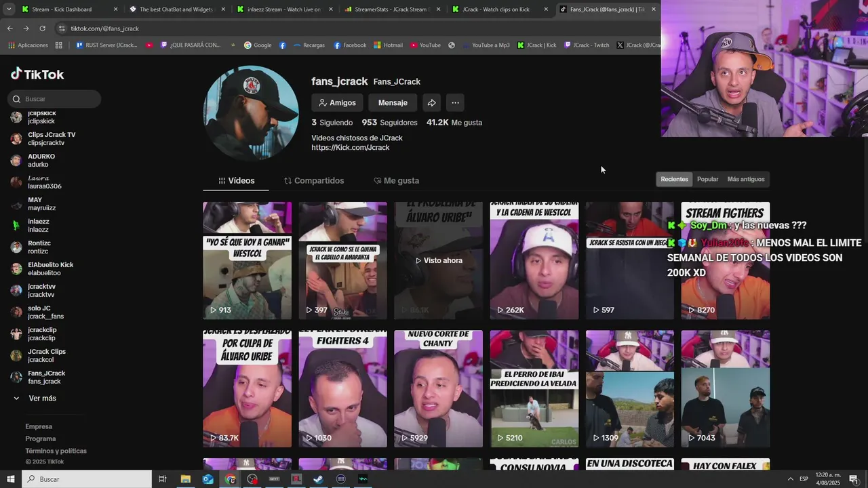Open Outlook from the taskbar
Image resolution: width=868 pixels, height=488 pixels.
tap(208, 479)
